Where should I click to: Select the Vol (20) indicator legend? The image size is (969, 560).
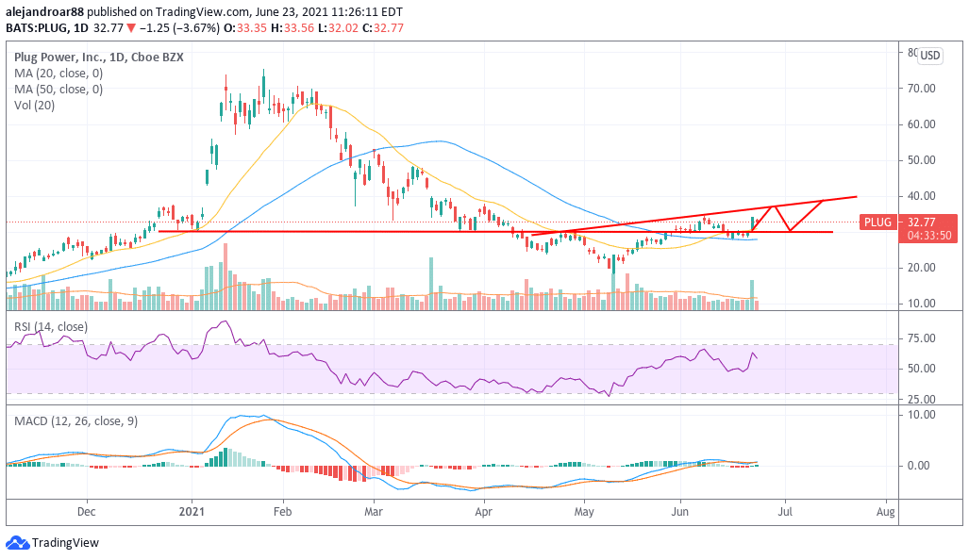pos(35,105)
